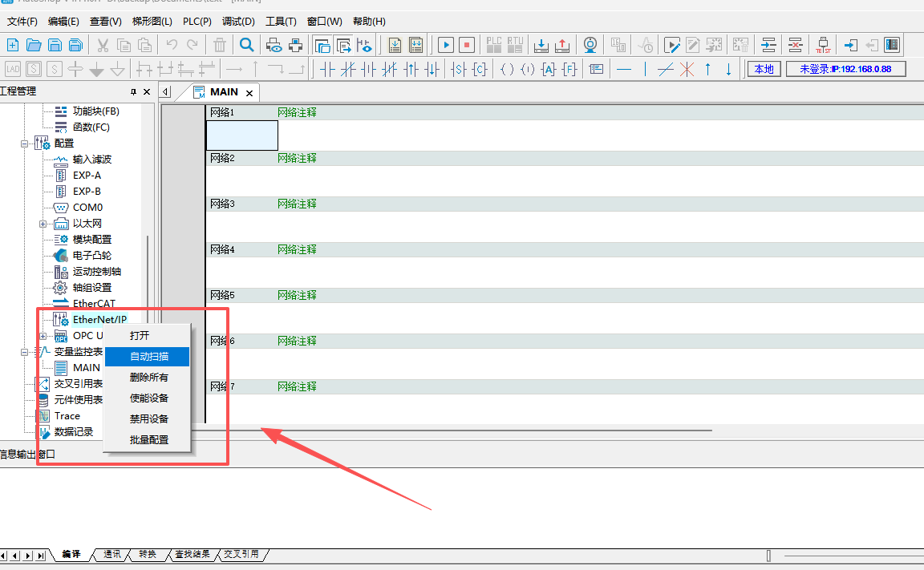Expand the 以太网 tree node
924x570 pixels.
pyautogui.click(x=43, y=224)
